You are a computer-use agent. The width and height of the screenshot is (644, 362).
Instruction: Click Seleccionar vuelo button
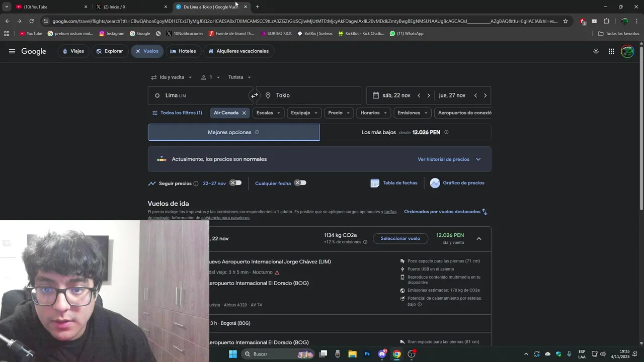(400, 239)
